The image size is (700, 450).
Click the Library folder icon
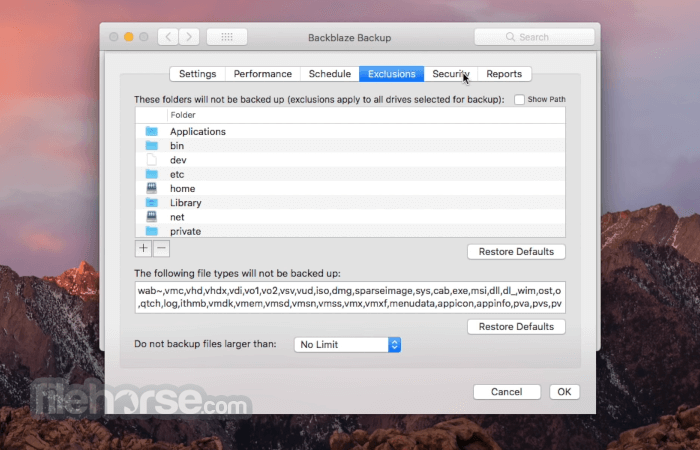[152, 203]
